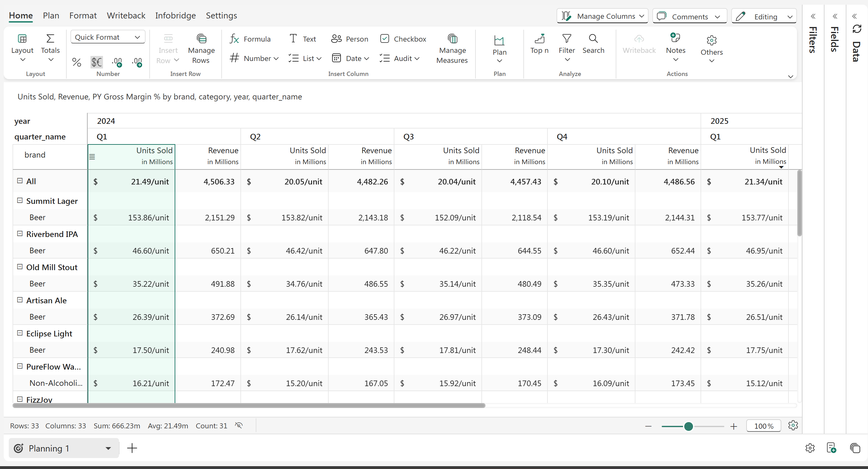
Task: Collapse the Riverbend IPA row group
Action: 20,234
